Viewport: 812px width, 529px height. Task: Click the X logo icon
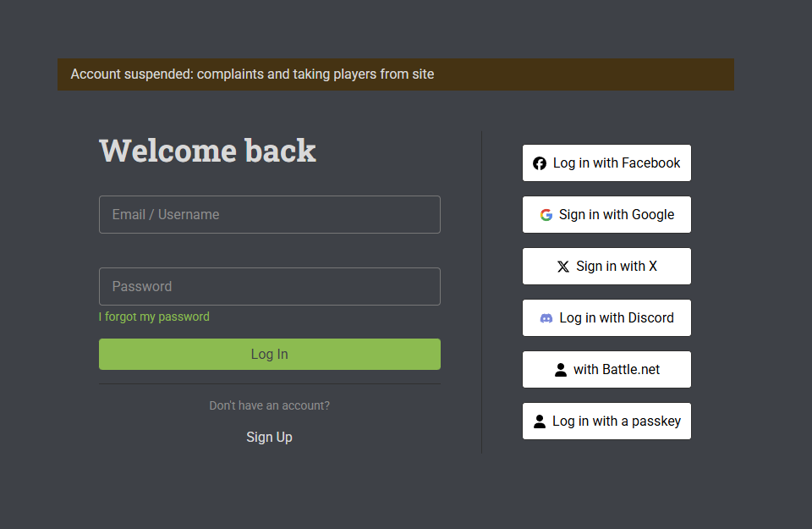click(563, 267)
